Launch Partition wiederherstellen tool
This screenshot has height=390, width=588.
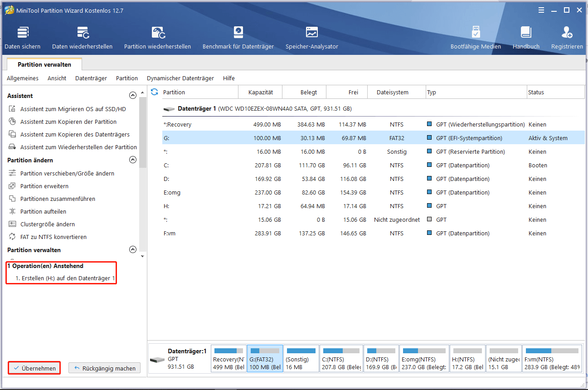pos(158,38)
